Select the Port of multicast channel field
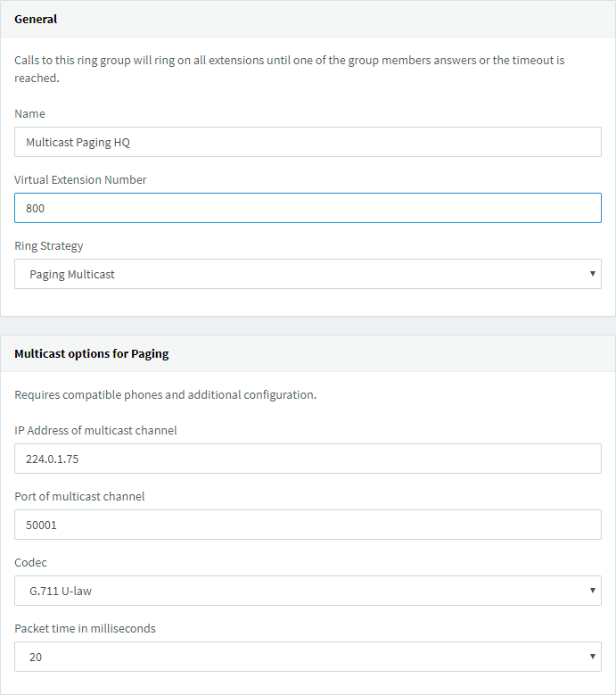Screen dimensions: 616x695 [308, 525]
